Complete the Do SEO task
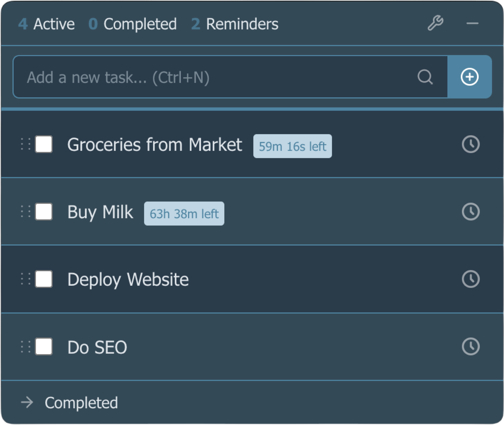Image resolution: width=504 pixels, height=425 pixels. pyautogui.click(x=43, y=346)
